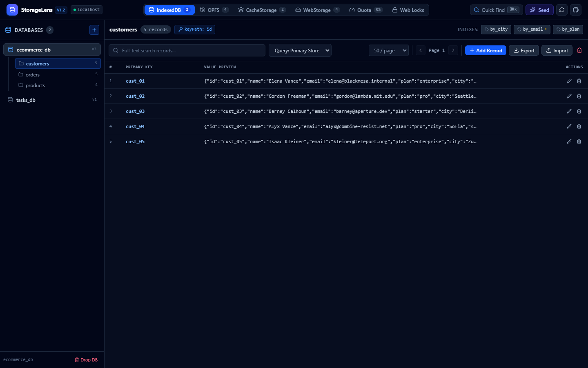Edit the cust_02 record

click(x=569, y=96)
